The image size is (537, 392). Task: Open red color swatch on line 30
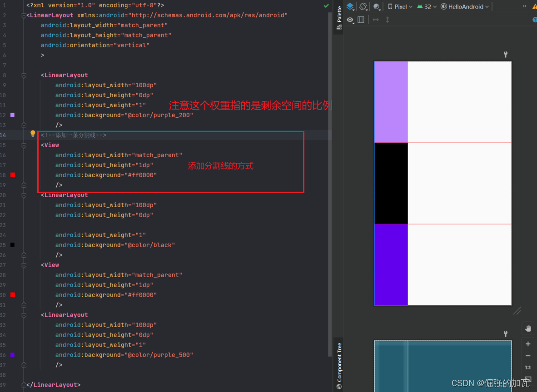[13, 295]
